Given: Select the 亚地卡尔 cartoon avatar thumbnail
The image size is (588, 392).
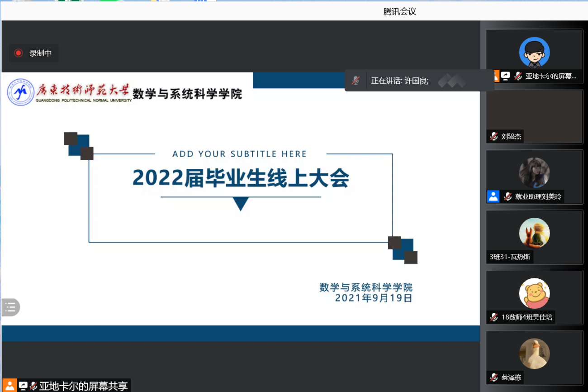Looking at the screenshot, I should pos(534,52).
